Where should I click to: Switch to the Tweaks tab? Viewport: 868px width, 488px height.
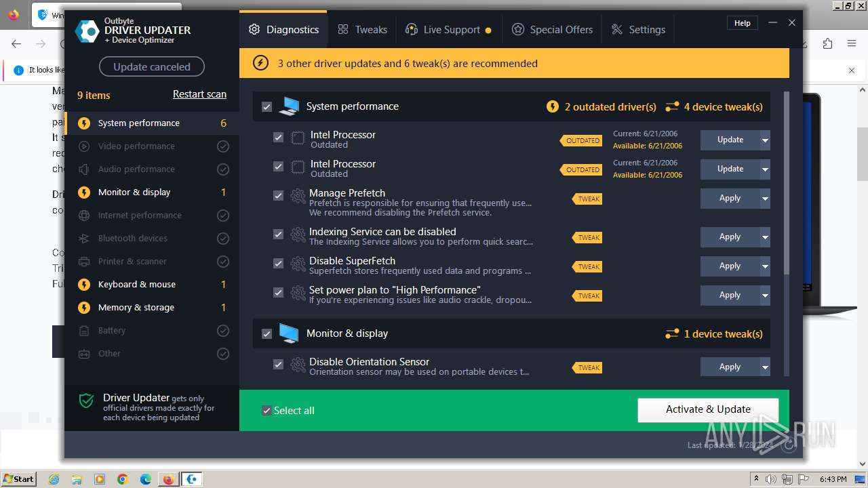[363, 30]
